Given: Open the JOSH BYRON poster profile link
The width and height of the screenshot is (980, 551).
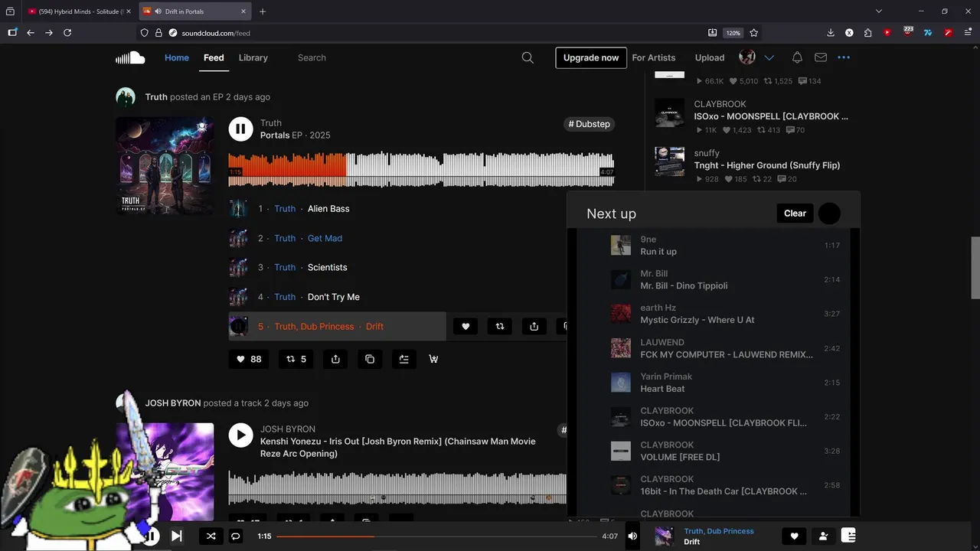Looking at the screenshot, I should click(x=173, y=403).
